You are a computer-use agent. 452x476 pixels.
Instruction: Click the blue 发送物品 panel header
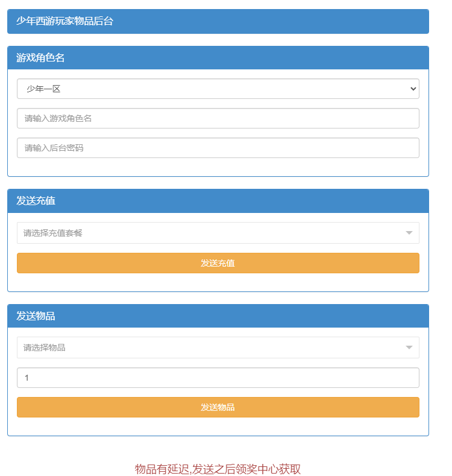241,316
